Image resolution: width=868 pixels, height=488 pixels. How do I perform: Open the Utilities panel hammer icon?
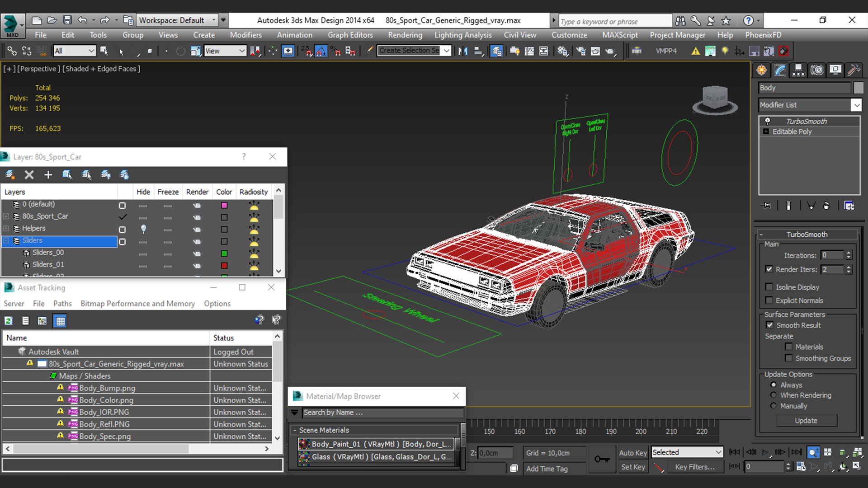tap(854, 70)
